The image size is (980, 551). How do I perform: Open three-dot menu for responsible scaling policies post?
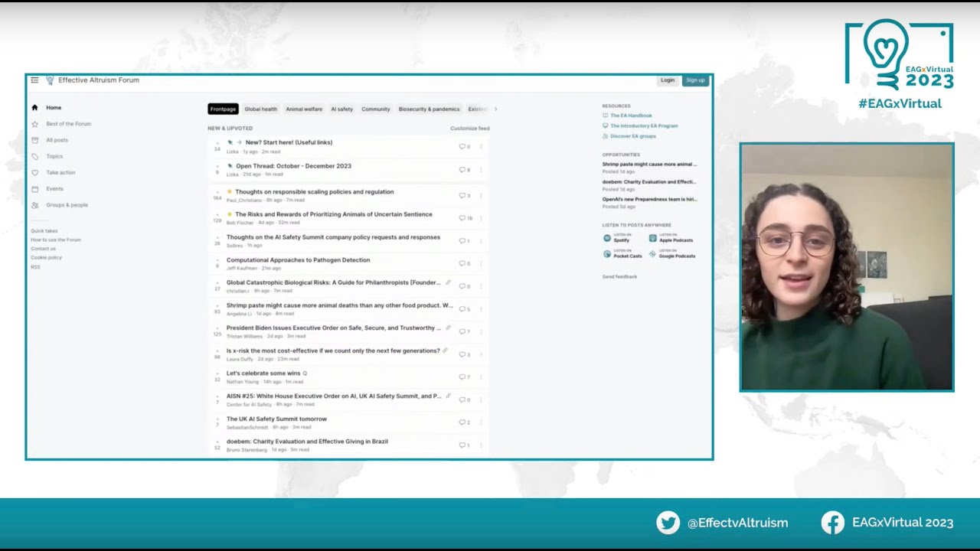tap(481, 196)
